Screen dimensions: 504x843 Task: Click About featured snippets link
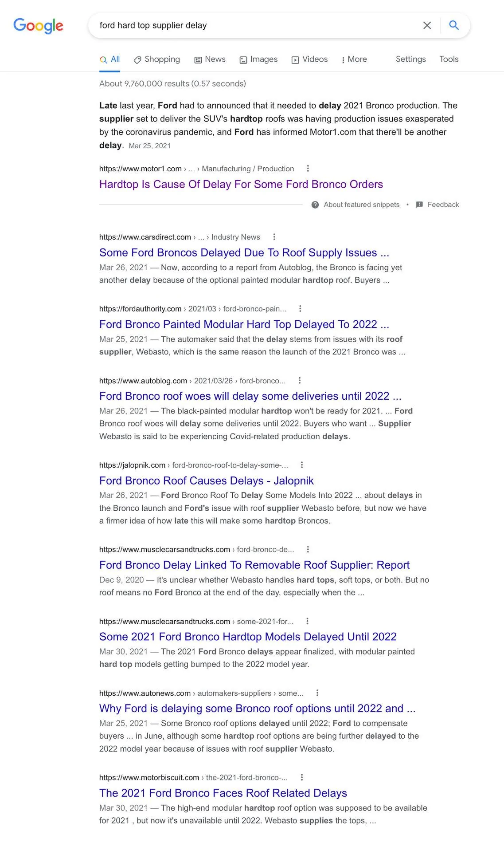click(362, 205)
